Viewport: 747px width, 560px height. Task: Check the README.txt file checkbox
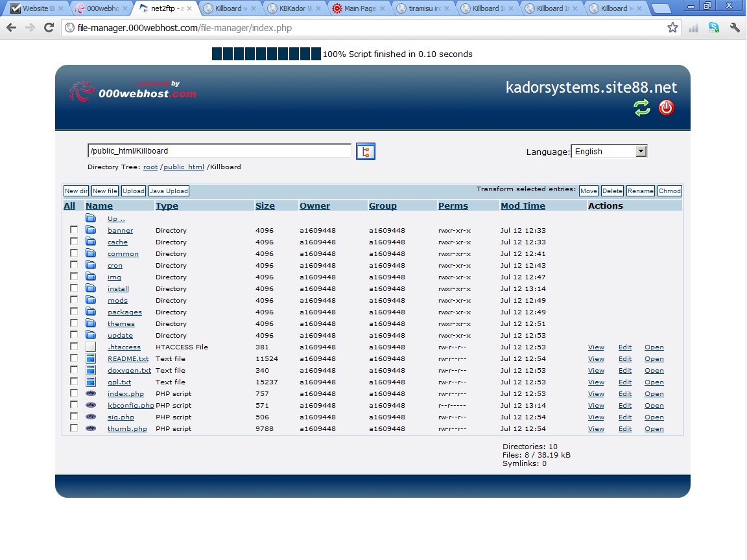[x=74, y=358]
